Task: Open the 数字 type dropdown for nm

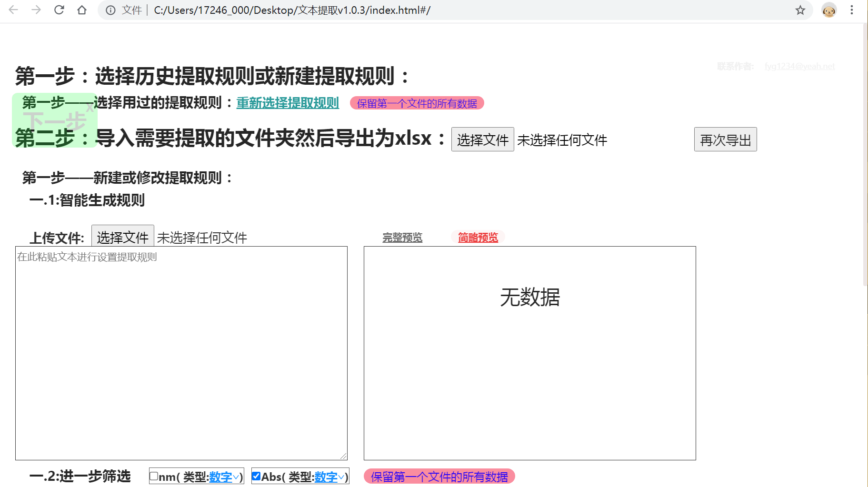Action: [x=224, y=477]
